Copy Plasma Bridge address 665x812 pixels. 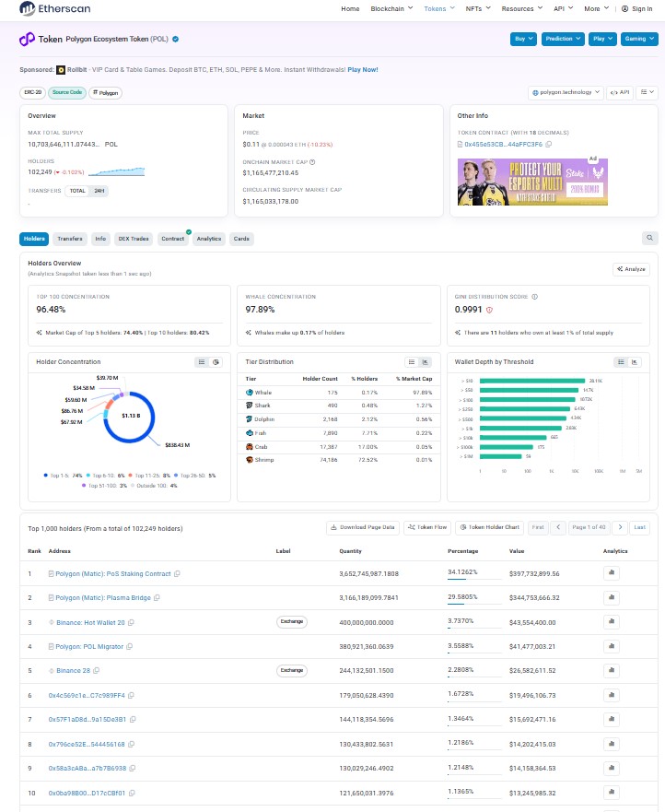pos(157,597)
